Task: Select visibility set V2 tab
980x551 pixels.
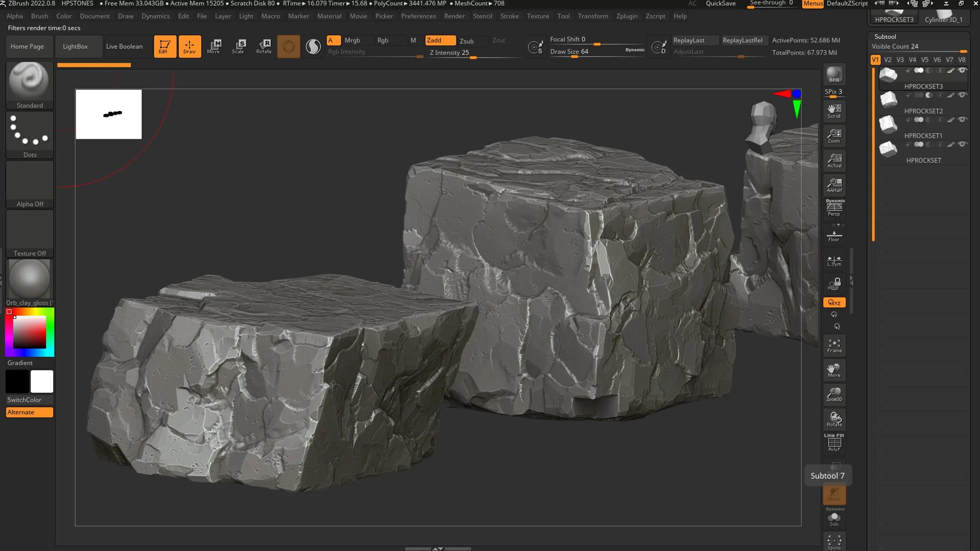Action: coord(888,60)
